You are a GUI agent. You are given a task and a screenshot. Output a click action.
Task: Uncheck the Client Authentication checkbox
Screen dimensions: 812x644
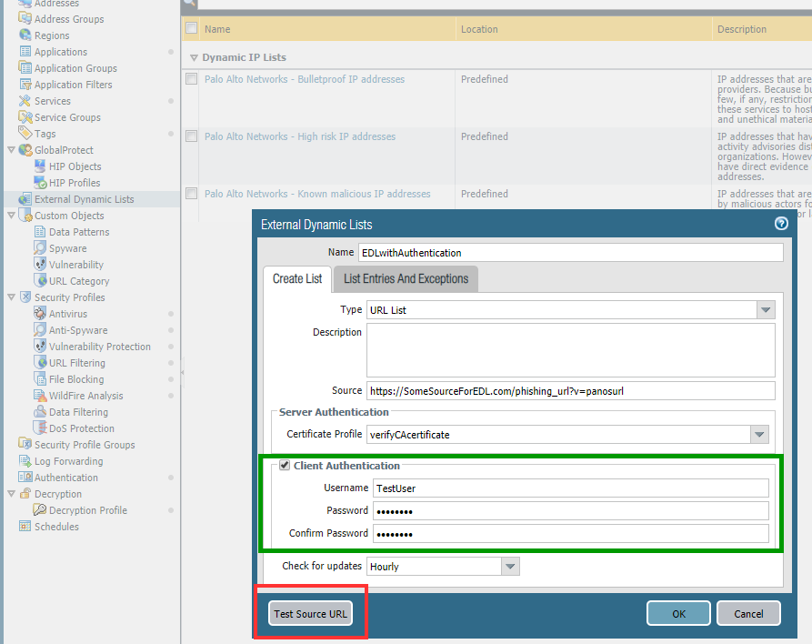coord(285,466)
